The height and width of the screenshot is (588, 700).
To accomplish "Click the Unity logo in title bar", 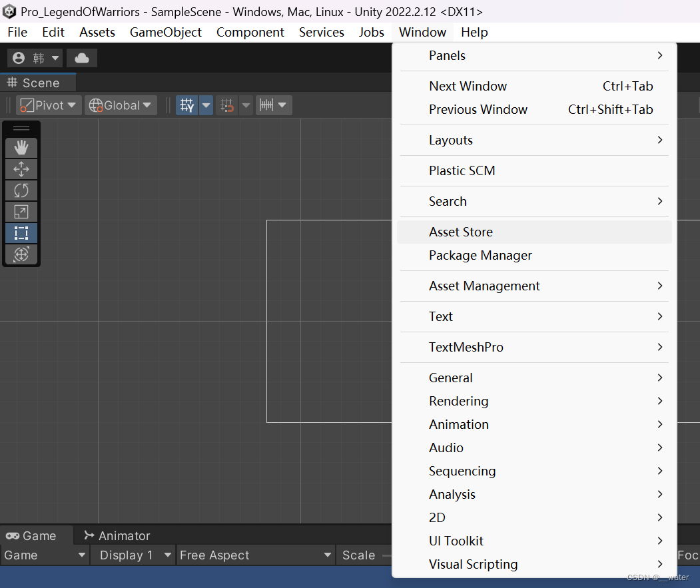I will (9, 11).
